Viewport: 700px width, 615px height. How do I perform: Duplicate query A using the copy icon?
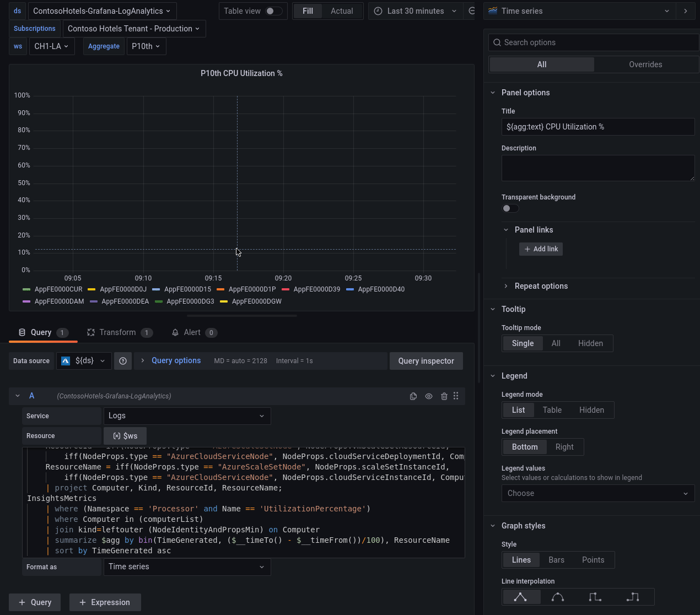(x=413, y=396)
